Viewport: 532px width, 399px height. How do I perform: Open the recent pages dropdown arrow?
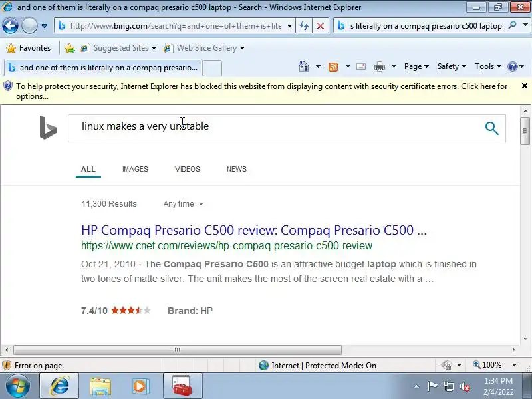tap(44, 26)
